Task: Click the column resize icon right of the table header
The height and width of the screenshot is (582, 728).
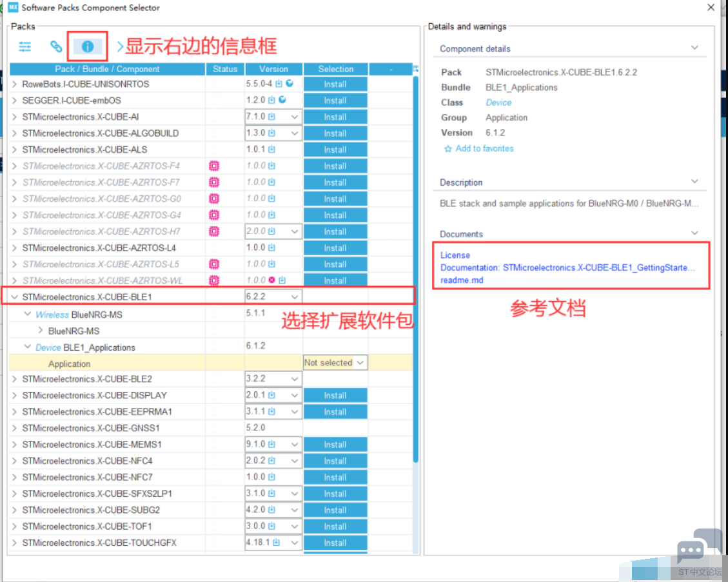Action: [x=415, y=69]
